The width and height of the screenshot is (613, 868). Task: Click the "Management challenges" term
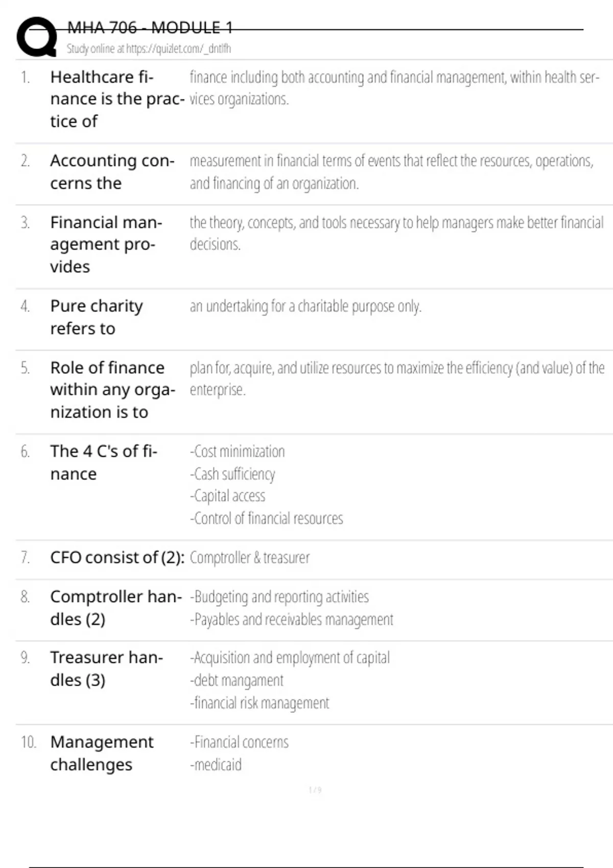point(101,753)
